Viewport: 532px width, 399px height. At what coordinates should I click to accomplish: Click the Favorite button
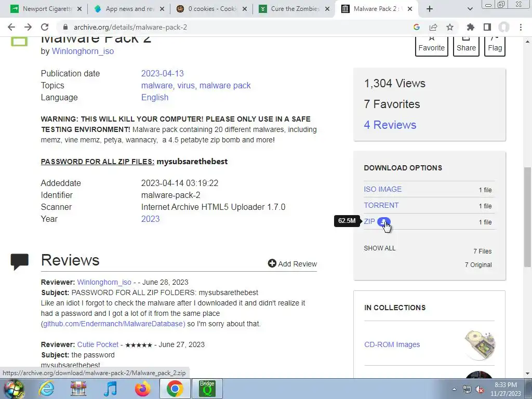(x=432, y=46)
